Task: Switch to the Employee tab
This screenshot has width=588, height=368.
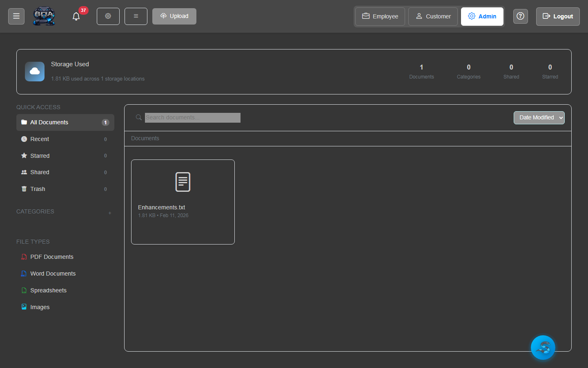Action: (380, 16)
